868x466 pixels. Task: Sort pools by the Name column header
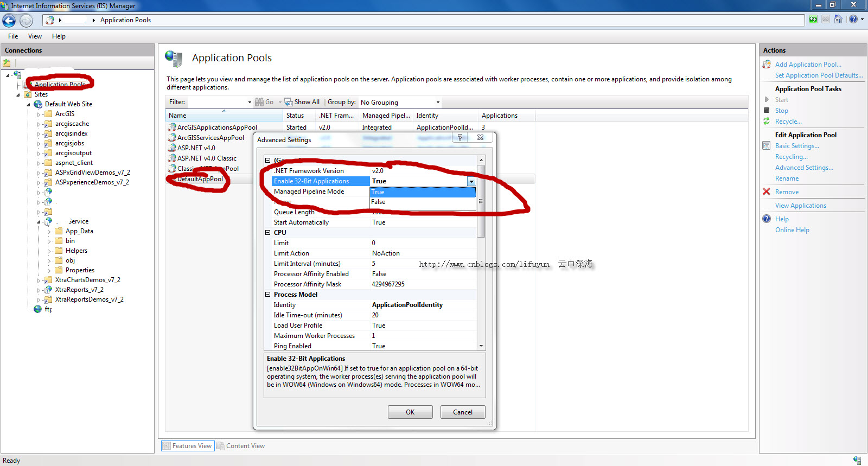224,116
